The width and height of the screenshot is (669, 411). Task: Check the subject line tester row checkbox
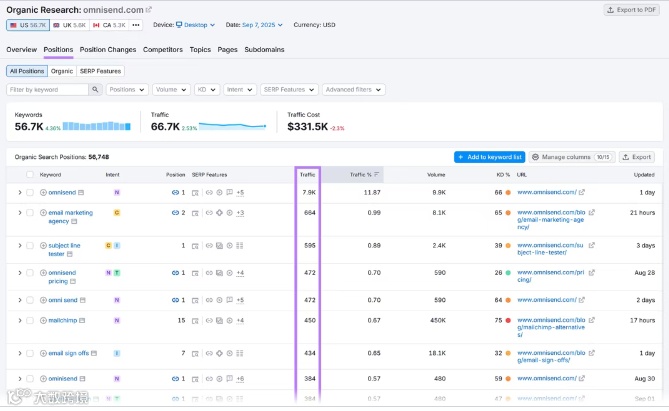(29, 245)
